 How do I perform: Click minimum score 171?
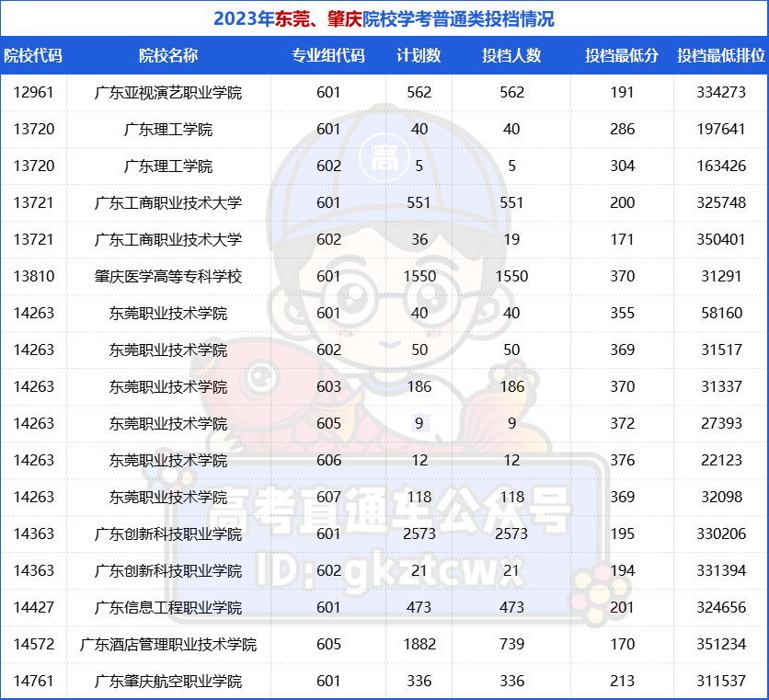(622, 239)
